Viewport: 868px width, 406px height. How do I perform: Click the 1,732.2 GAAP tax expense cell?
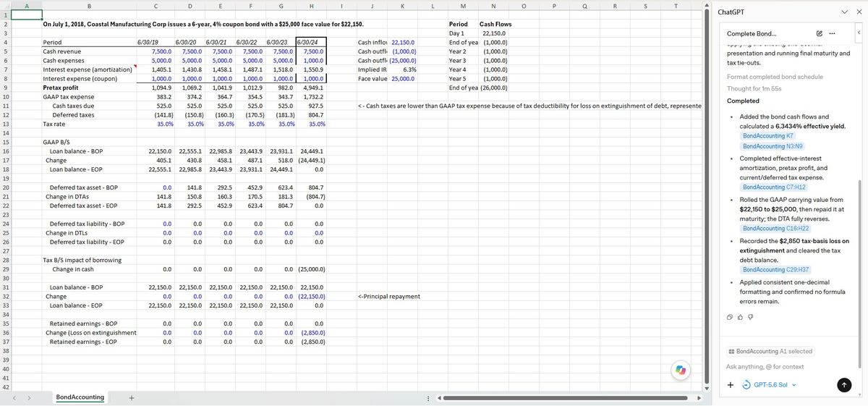(311, 97)
